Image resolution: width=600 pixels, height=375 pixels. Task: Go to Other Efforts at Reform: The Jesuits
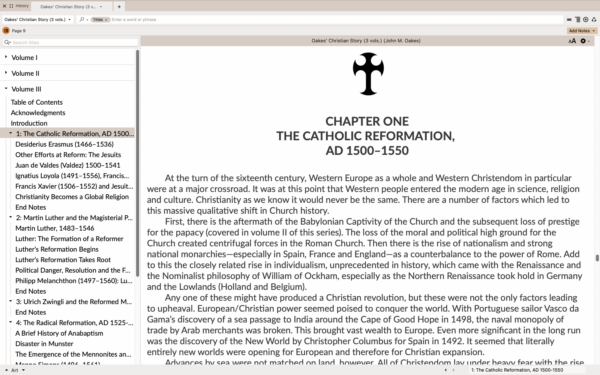tap(68, 155)
